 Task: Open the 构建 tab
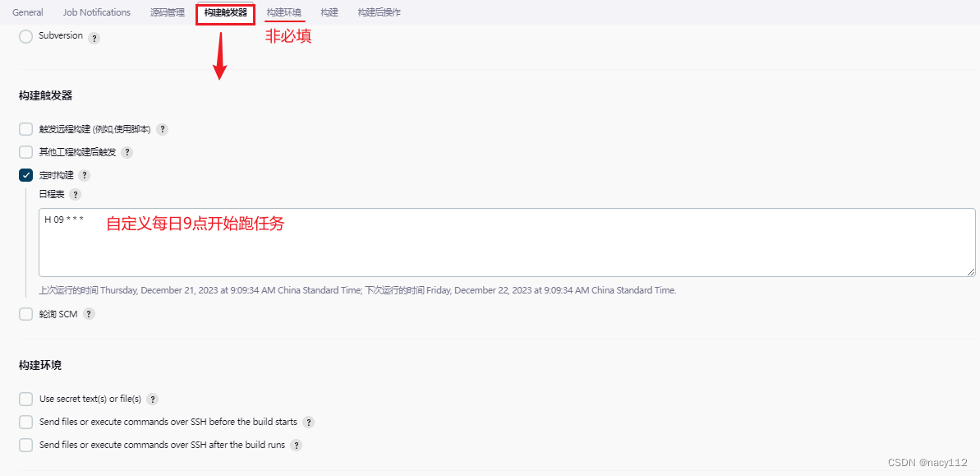329,12
